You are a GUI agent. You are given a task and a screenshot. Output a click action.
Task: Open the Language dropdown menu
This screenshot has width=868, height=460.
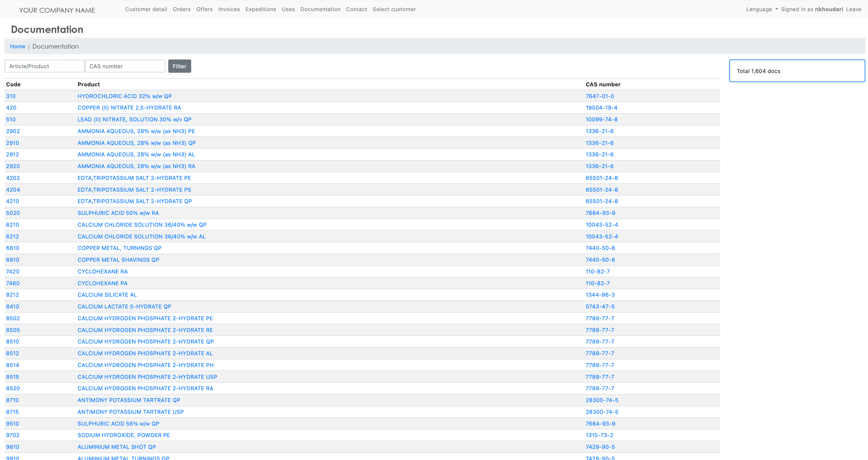[761, 9]
